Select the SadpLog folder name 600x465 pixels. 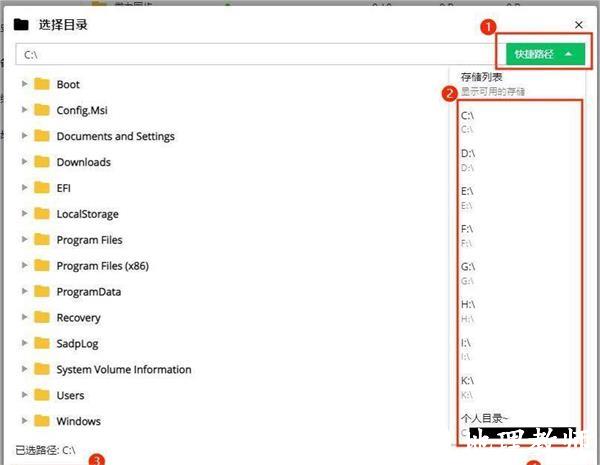pos(77,344)
